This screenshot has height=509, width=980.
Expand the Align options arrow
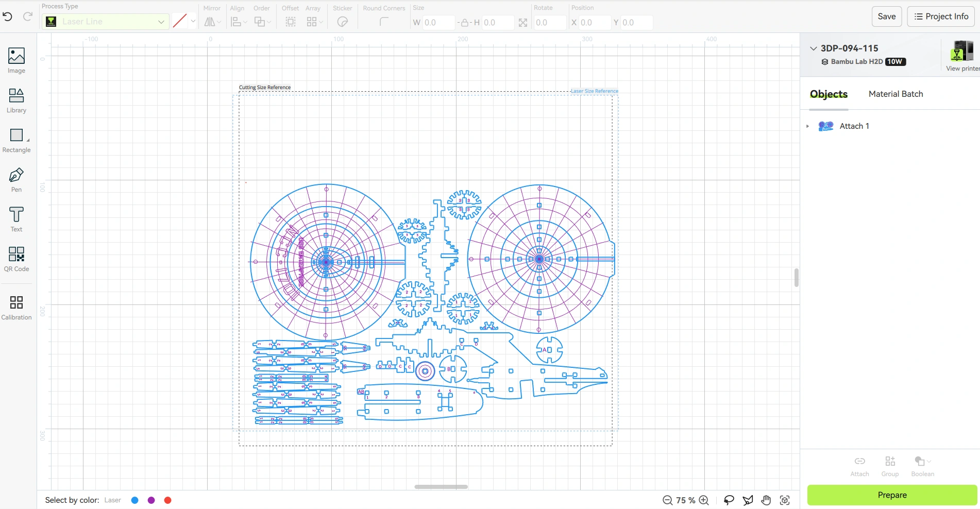245,22
